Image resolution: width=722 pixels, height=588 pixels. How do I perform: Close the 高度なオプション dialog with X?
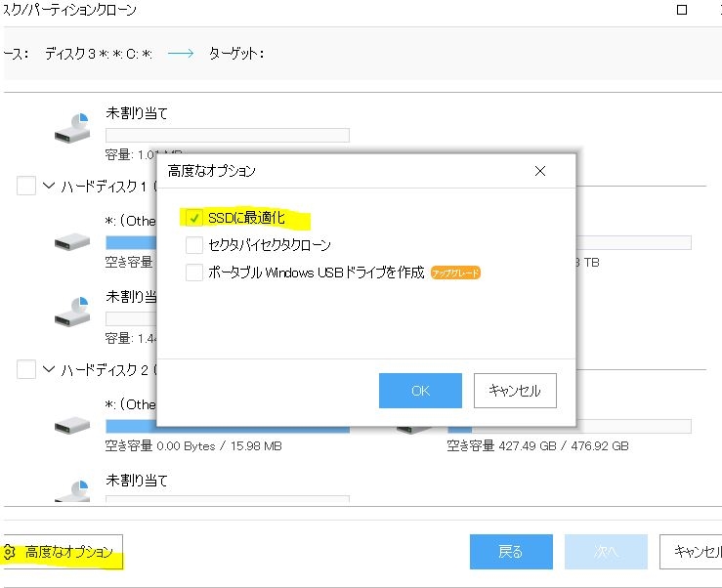pos(540,171)
